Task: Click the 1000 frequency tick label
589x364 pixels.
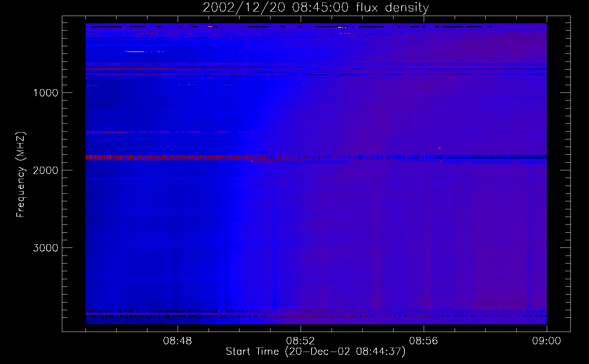Action: [x=46, y=93]
